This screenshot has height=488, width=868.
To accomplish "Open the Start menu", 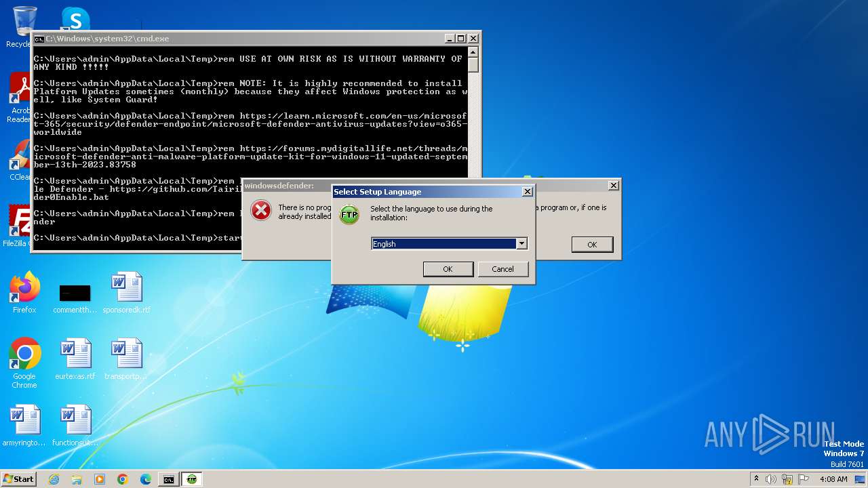I will coord(19,479).
